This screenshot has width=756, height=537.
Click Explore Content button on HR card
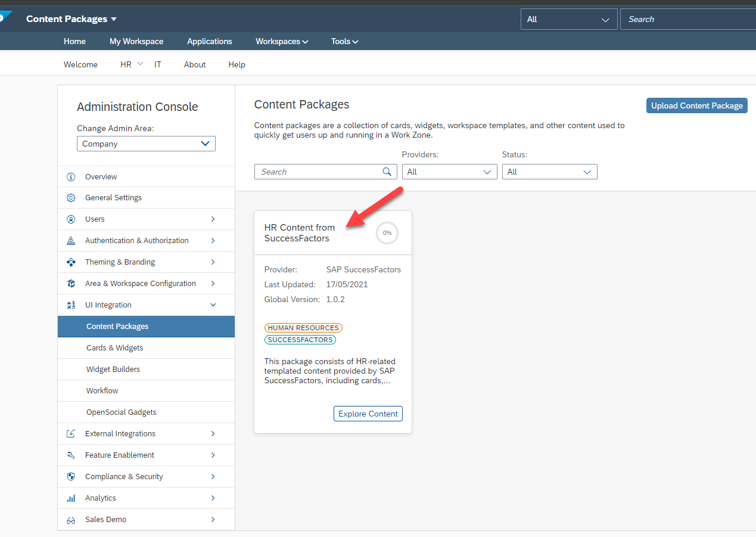368,414
